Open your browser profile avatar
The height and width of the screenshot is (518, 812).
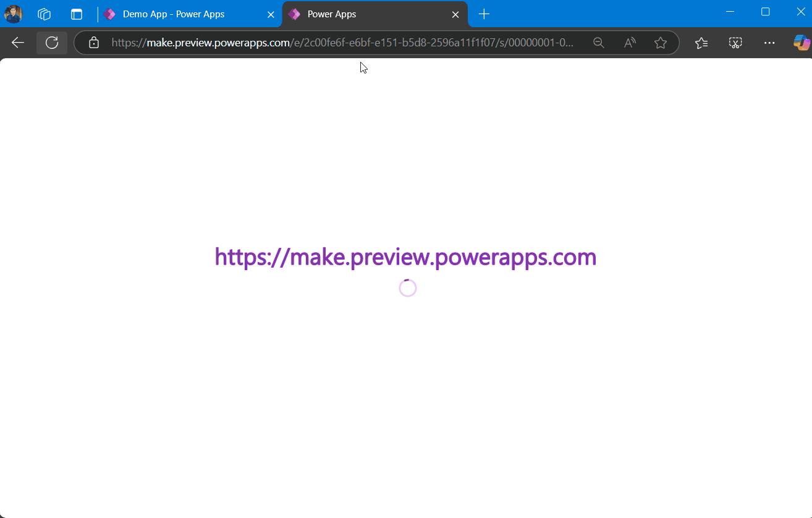(x=13, y=14)
